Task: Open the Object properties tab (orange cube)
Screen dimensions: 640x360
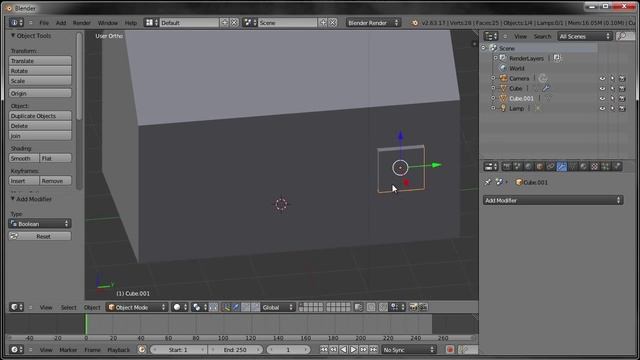Action: click(540, 167)
